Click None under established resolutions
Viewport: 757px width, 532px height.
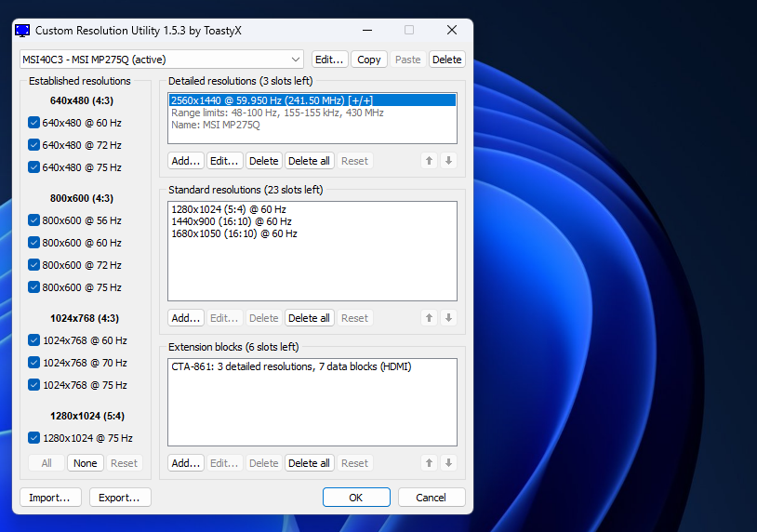(86, 463)
